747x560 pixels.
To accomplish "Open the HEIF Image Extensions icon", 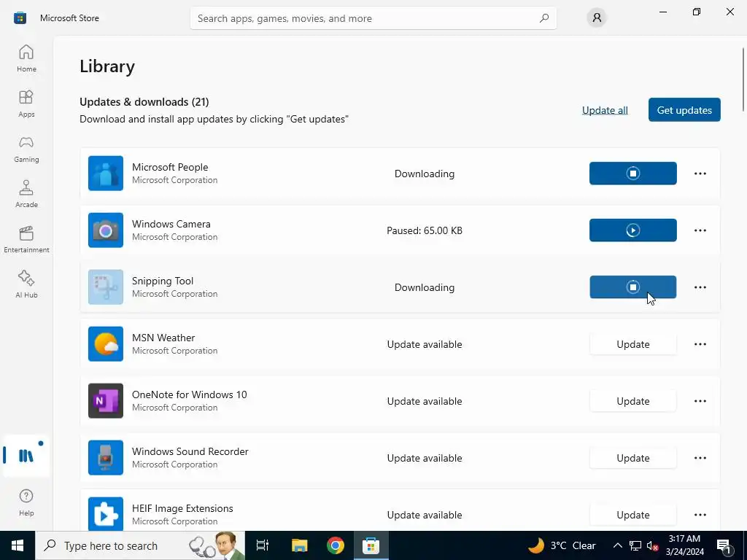I will (106, 514).
